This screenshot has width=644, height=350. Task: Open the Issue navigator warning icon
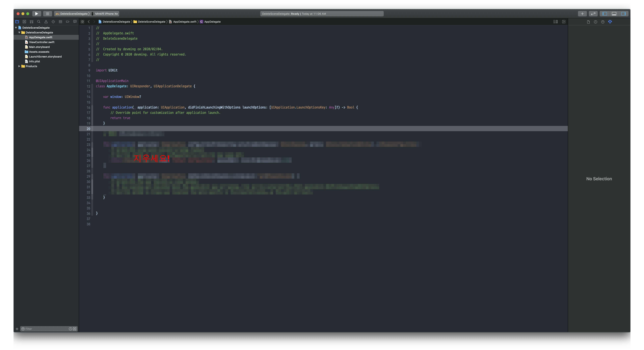tap(46, 22)
